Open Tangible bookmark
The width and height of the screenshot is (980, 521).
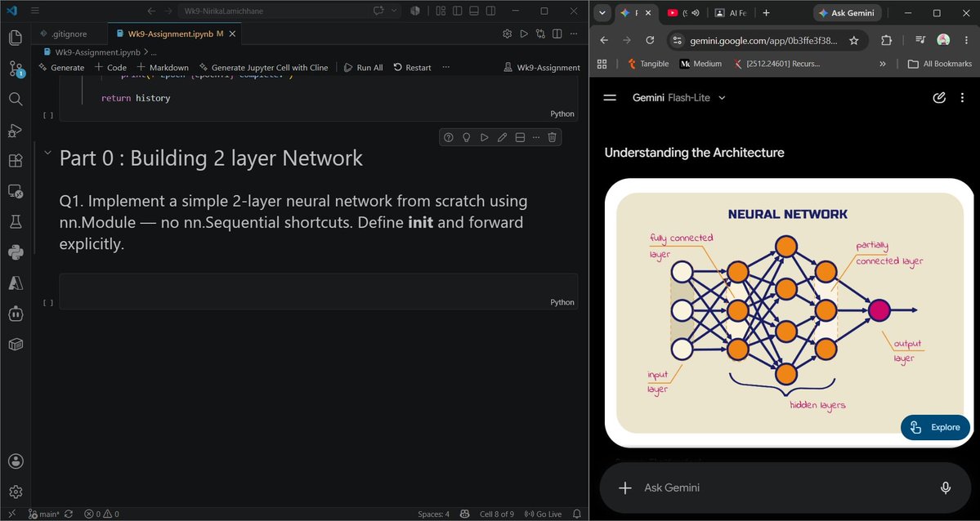(647, 64)
